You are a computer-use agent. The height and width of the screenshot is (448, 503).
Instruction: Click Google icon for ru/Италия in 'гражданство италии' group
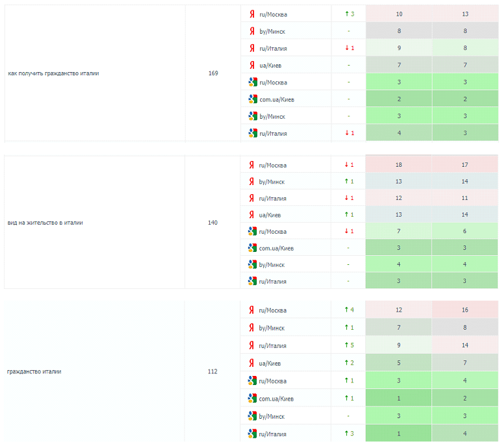[x=252, y=434]
